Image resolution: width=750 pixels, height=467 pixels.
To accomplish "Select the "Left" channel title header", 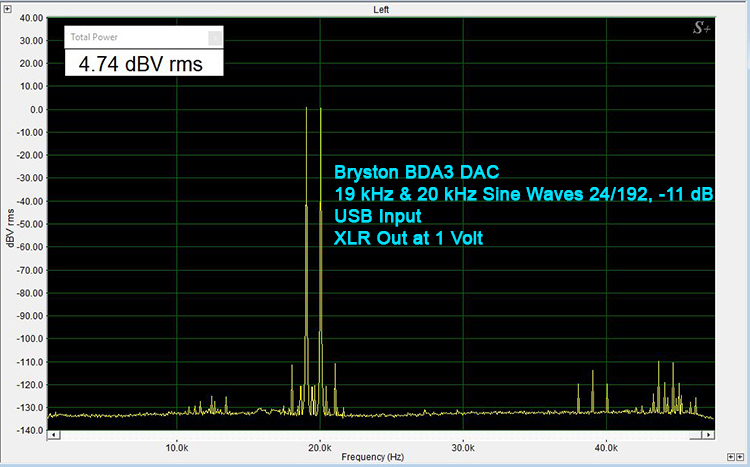I will (380, 9).
